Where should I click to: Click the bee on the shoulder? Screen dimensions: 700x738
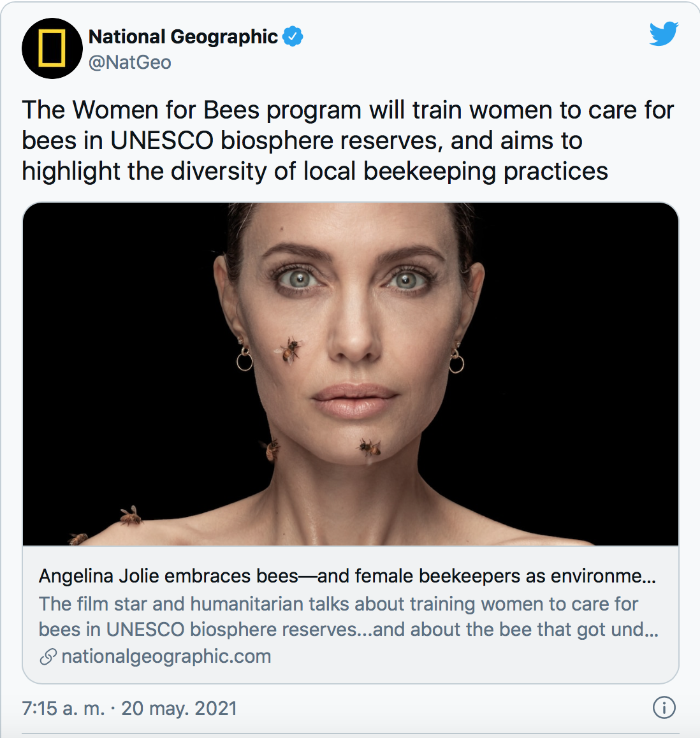point(131,516)
